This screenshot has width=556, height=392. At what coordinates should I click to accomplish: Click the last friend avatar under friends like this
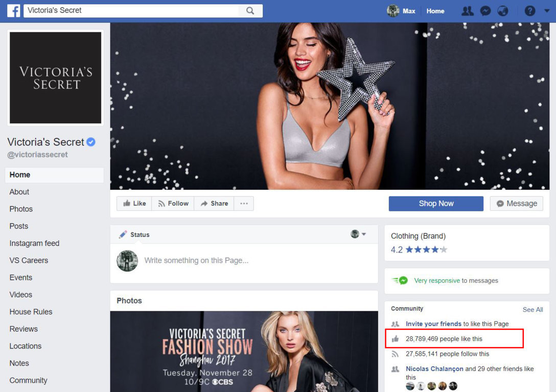click(453, 386)
